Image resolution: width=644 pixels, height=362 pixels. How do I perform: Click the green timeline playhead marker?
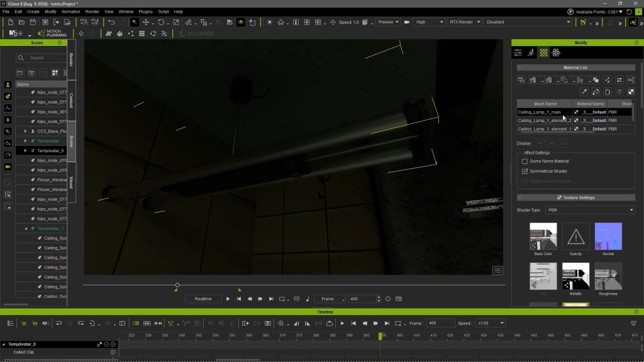(x=380, y=336)
